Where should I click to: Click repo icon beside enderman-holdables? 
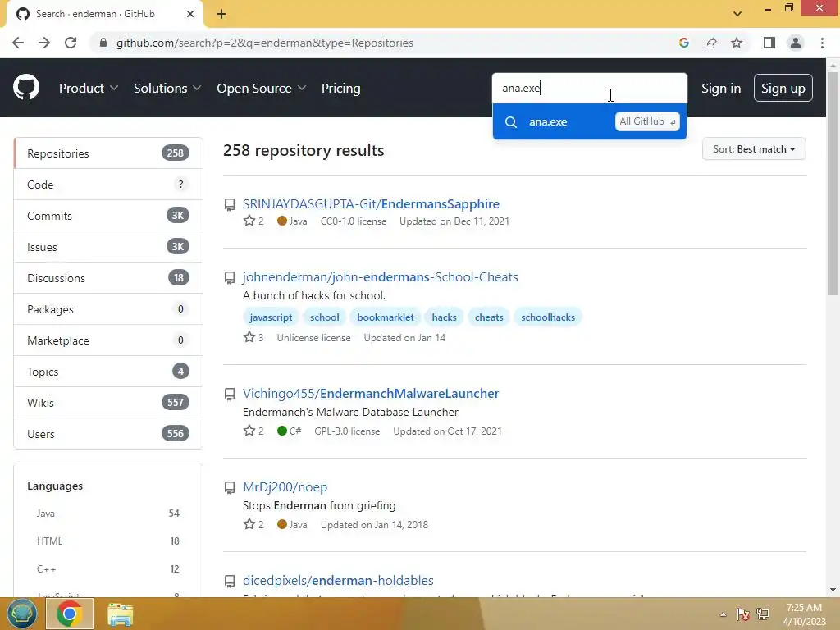(230, 582)
